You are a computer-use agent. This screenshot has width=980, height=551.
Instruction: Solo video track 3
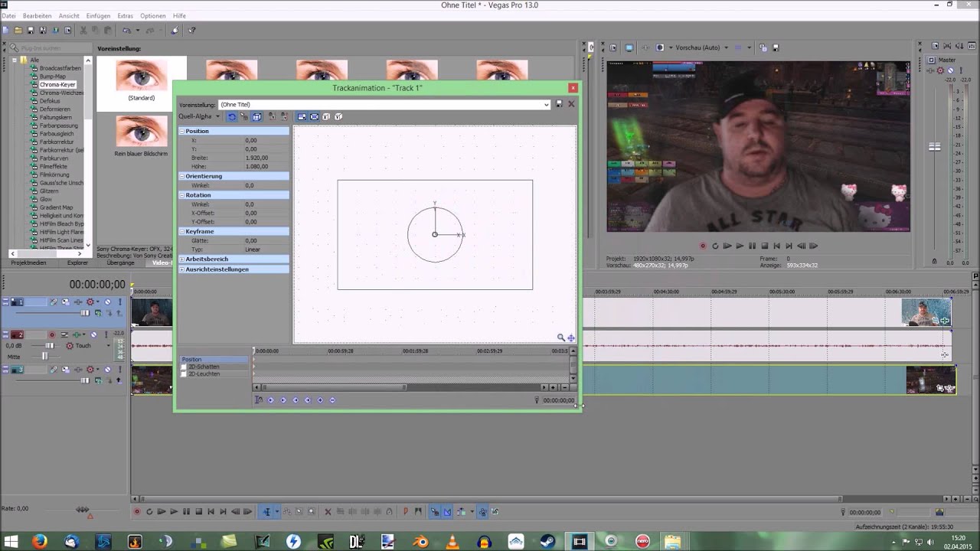(120, 370)
